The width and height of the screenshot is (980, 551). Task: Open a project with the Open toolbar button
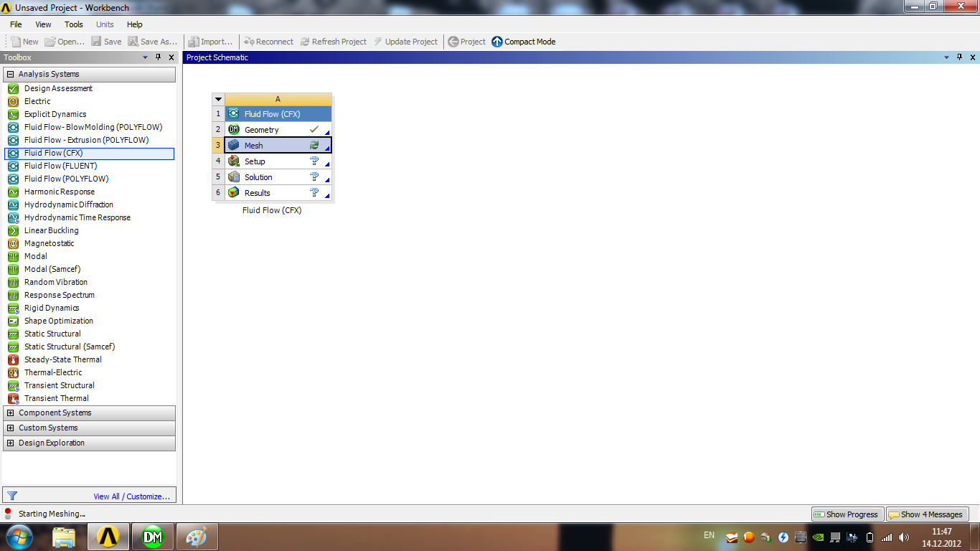click(x=65, y=42)
